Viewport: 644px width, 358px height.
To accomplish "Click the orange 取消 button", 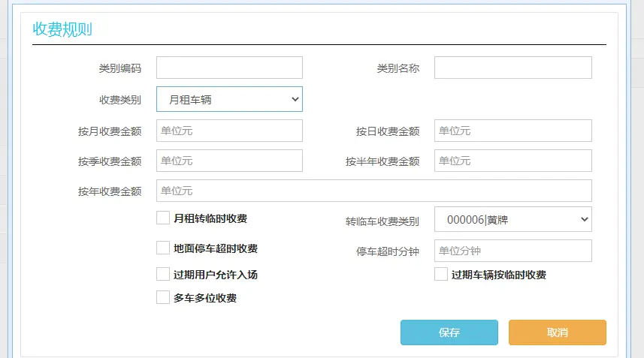I will tap(557, 332).
